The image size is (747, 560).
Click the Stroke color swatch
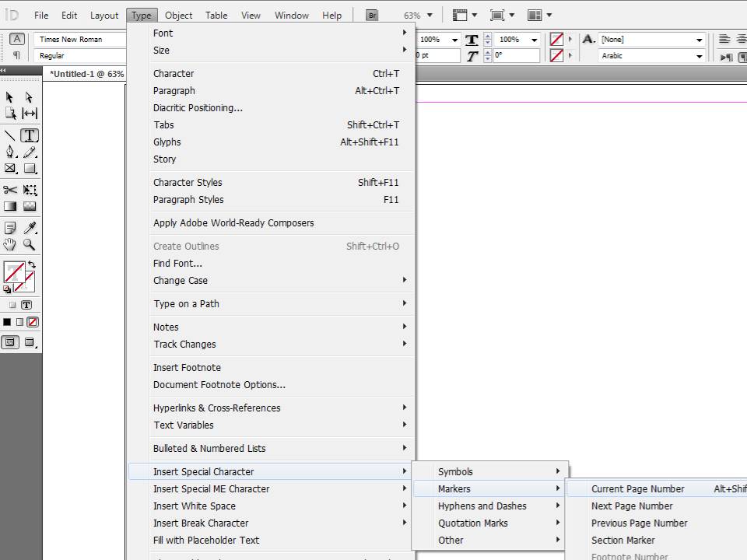point(29,285)
